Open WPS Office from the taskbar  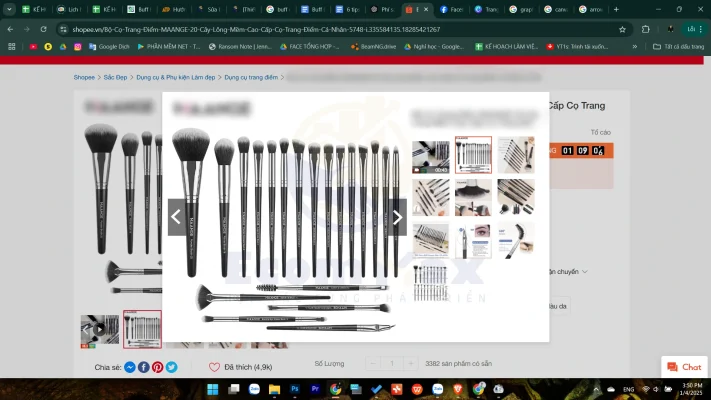coord(417,389)
